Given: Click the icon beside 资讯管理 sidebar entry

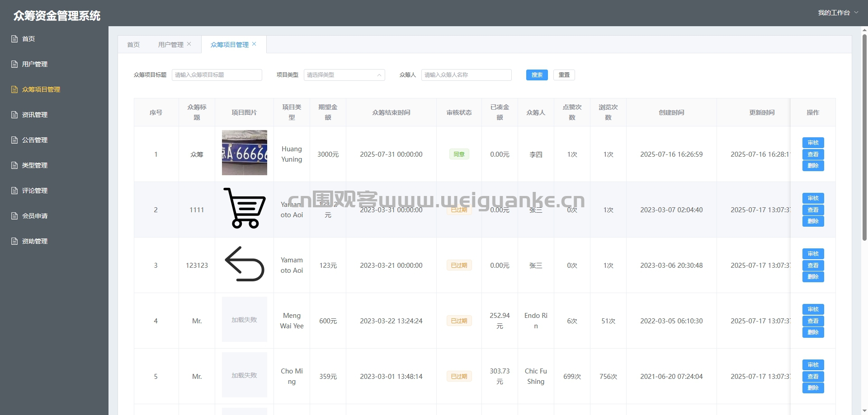Looking at the screenshot, I should (x=14, y=115).
